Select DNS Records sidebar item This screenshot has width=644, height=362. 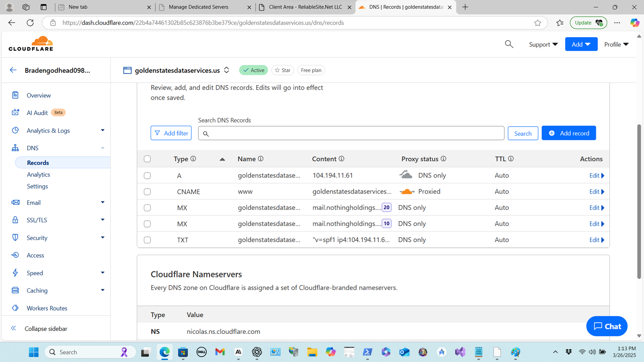click(x=38, y=163)
